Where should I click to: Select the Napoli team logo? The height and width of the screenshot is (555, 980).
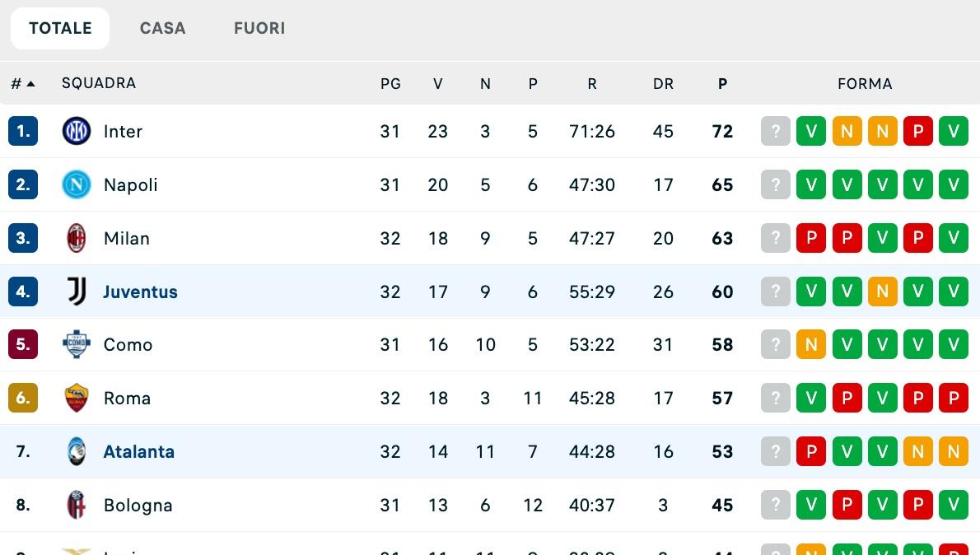(76, 184)
